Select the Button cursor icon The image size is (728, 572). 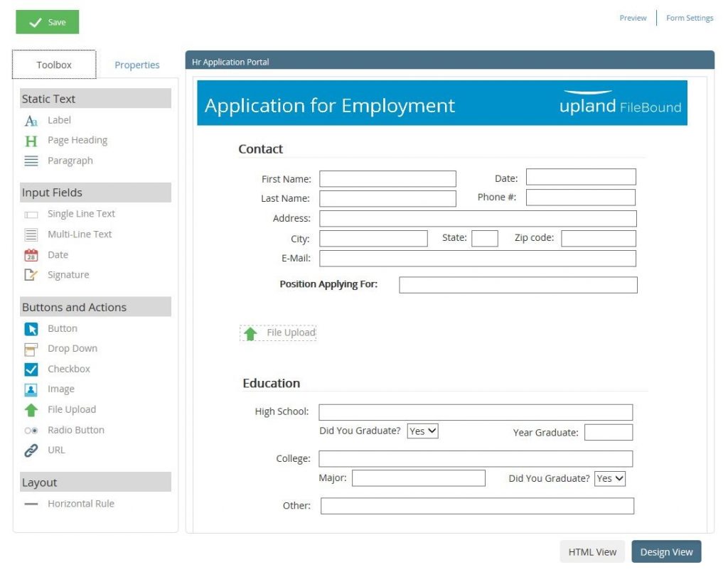pyautogui.click(x=31, y=329)
